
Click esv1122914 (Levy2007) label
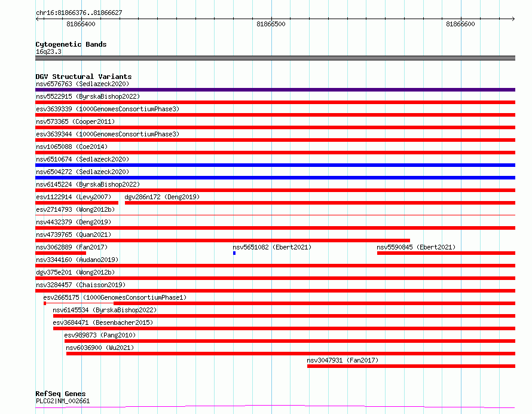74,197
